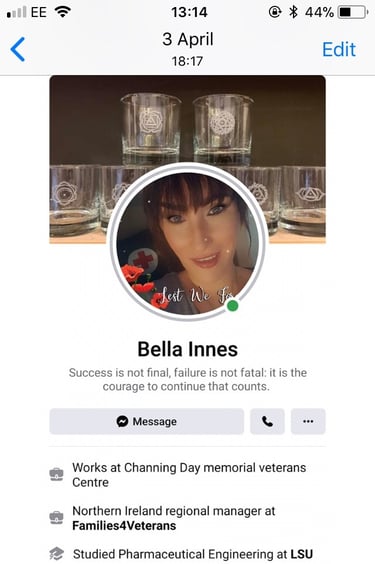The height and width of the screenshot is (564, 375).
Task: Tap the 3 April date title
Action: click(x=188, y=39)
